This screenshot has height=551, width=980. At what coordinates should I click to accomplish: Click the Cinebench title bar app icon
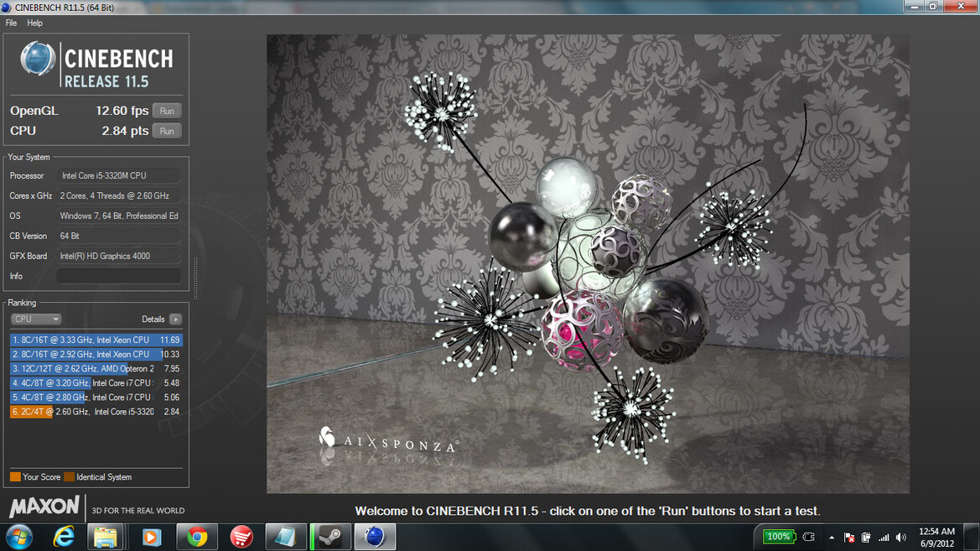(x=6, y=8)
